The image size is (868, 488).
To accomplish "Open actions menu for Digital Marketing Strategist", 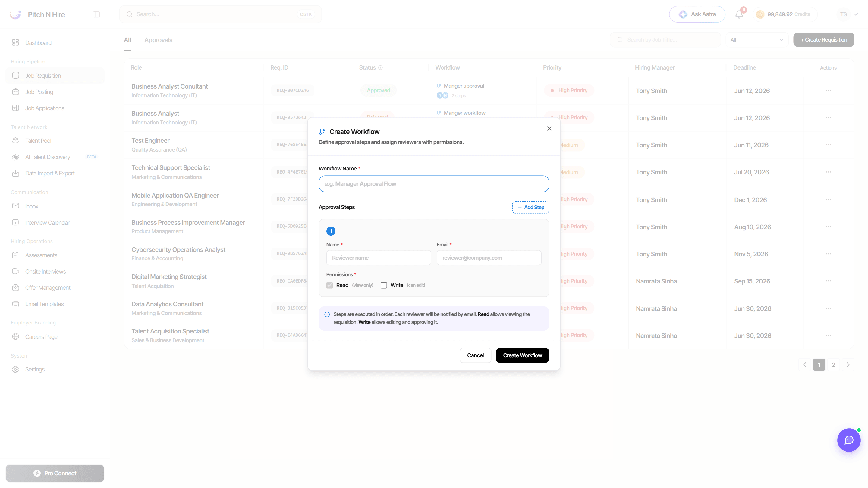I will [x=828, y=281].
